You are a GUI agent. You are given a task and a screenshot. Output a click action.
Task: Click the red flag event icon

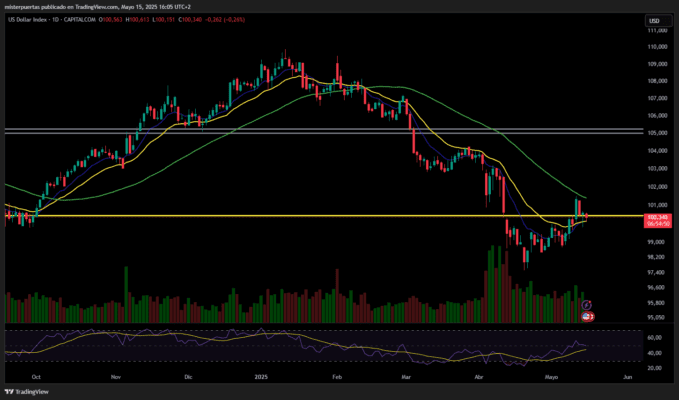point(587,316)
